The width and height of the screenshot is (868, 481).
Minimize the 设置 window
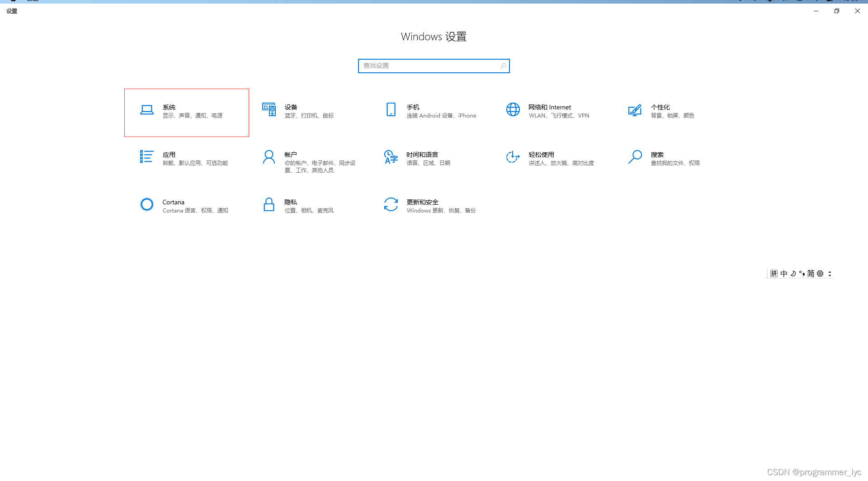(816, 11)
